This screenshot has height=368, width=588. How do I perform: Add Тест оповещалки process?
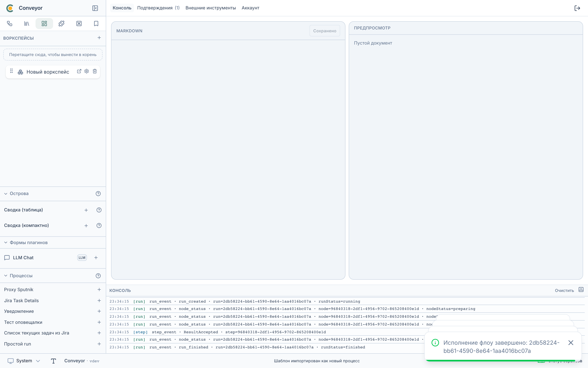coord(99,322)
